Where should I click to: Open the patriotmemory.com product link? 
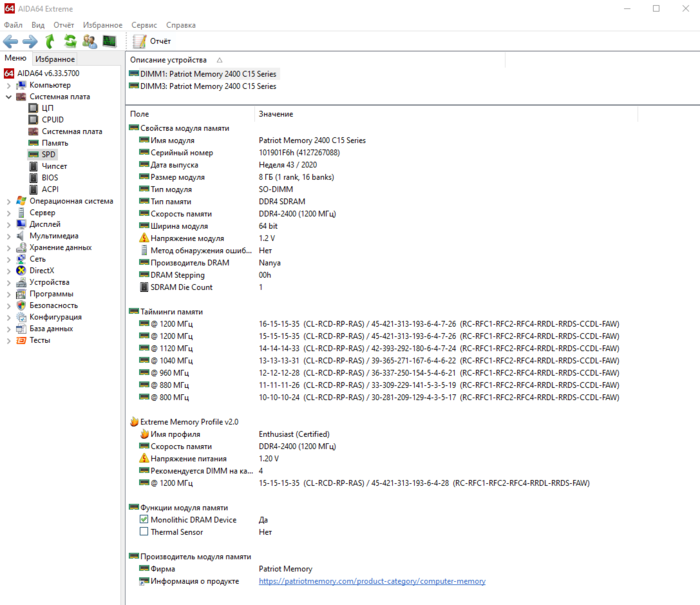(x=372, y=581)
